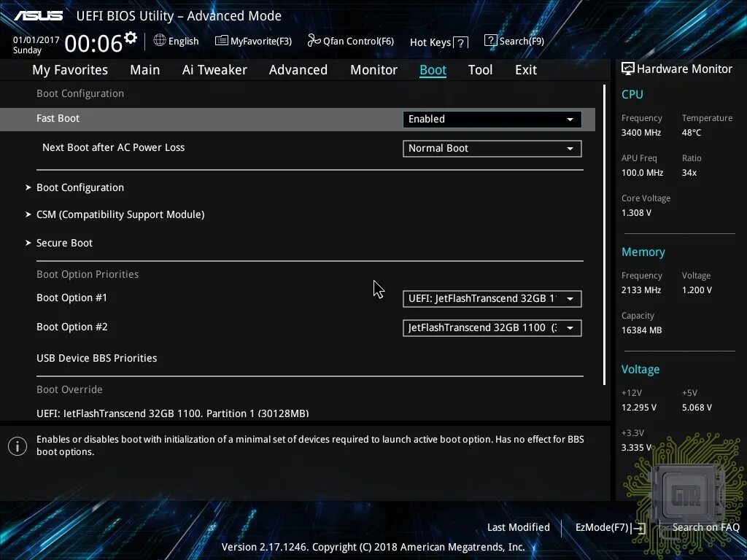
Task: Click CPU Frequency value 3400 MHz
Action: click(641, 133)
